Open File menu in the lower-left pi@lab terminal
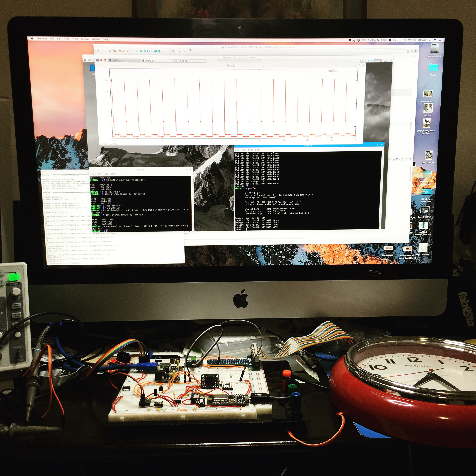476x476 pixels. click(x=93, y=174)
